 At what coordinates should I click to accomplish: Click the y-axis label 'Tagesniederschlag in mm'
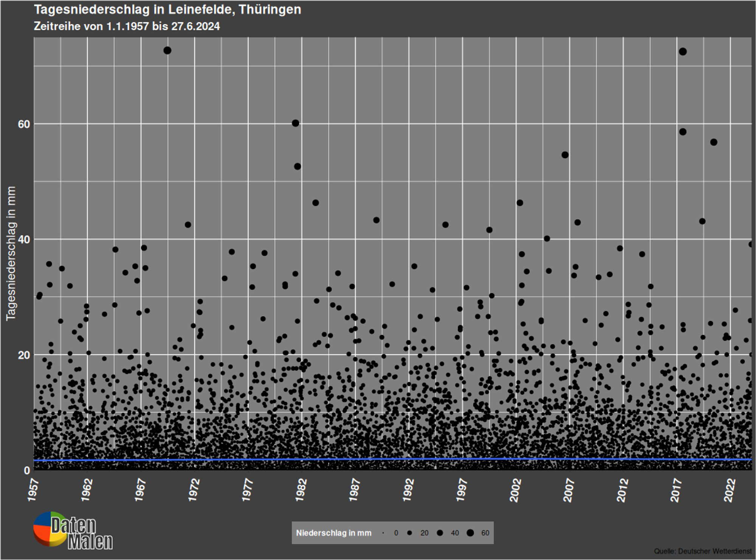click(x=11, y=253)
